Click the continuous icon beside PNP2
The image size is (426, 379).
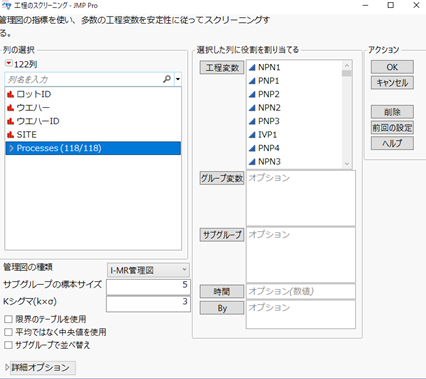[x=252, y=94]
